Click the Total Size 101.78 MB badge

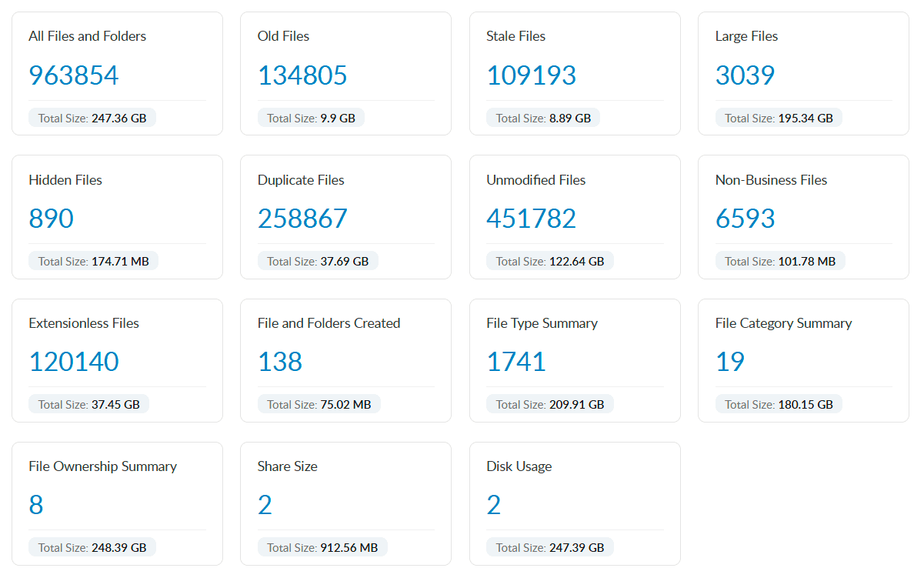780,261
